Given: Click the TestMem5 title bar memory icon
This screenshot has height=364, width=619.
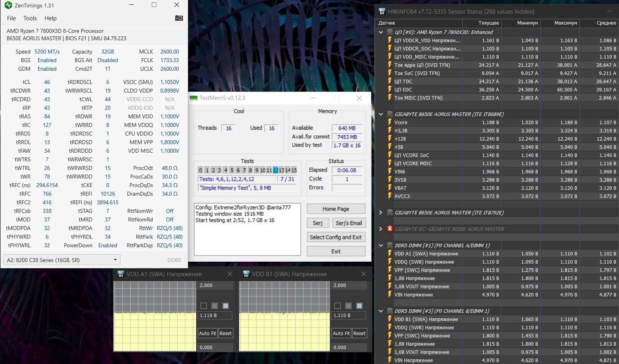Looking at the screenshot, I should (194, 98).
